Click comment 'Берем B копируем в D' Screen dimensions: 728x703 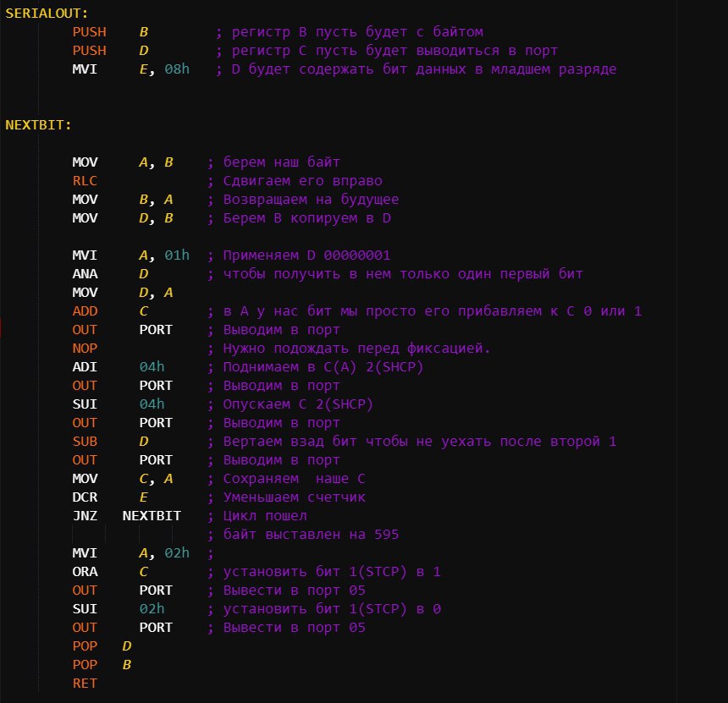[307, 217]
